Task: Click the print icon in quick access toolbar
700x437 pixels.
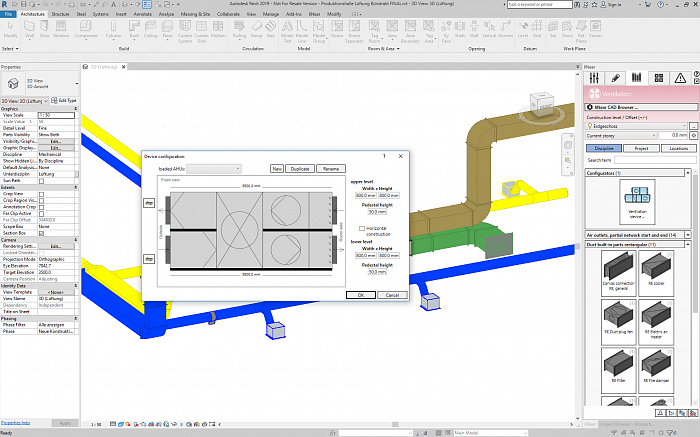Action: tap(72, 4)
